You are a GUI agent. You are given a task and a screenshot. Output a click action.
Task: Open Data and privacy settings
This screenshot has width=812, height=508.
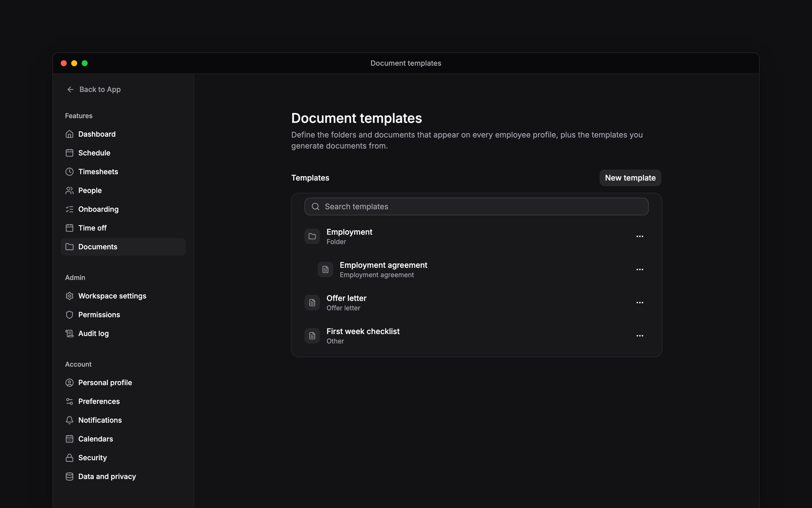(x=123, y=477)
